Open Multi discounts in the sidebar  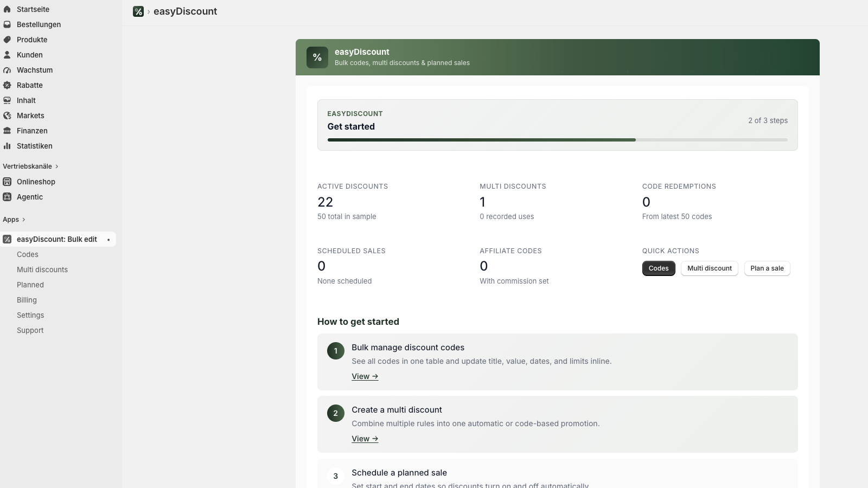42,269
